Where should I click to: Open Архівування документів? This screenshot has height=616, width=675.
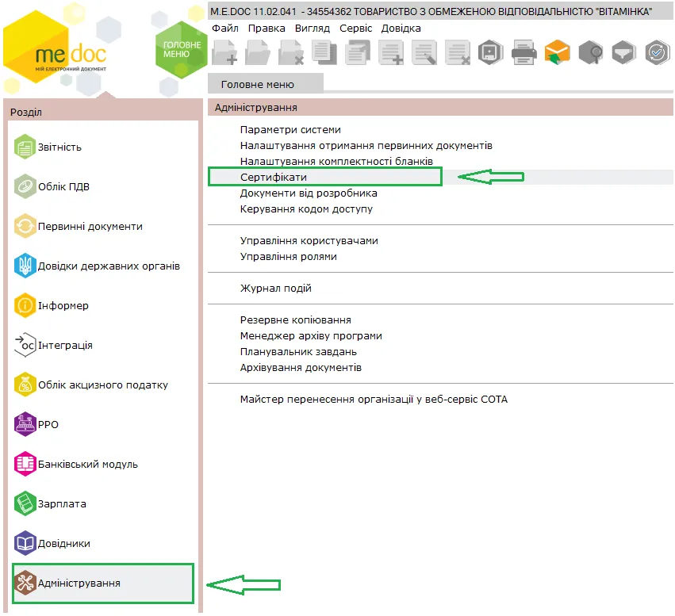click(301, 368)
